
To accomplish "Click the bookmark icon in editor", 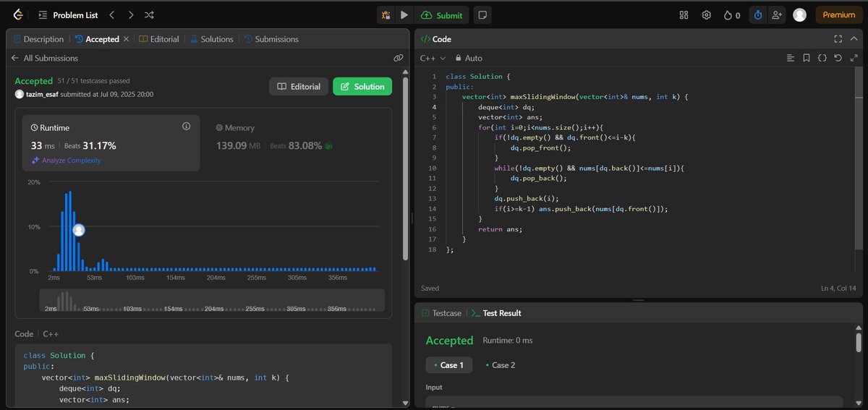I will 807,58.
